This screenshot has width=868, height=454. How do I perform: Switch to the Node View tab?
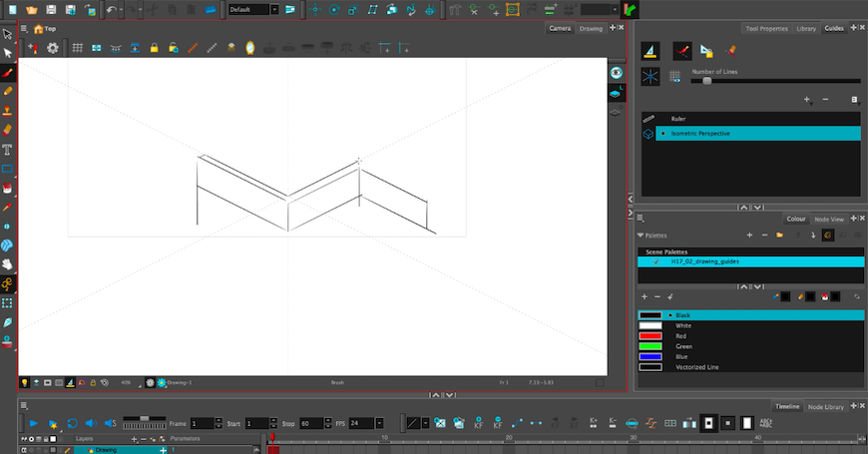829,220
